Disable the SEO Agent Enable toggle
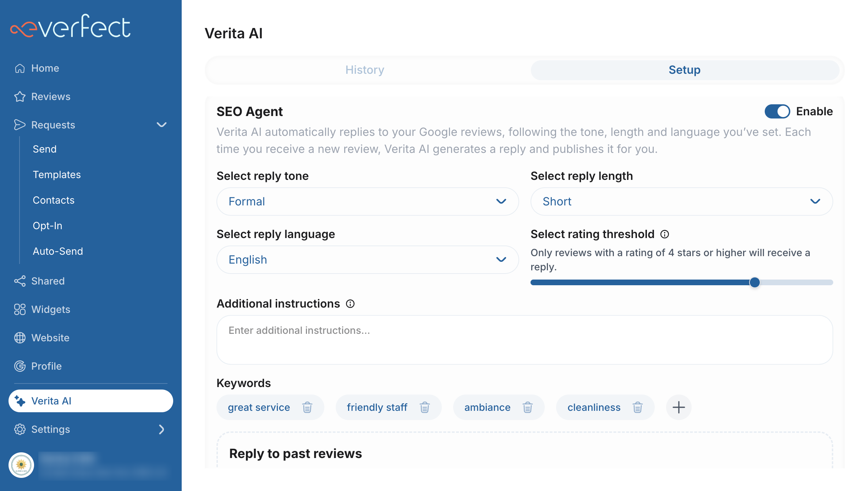Screen dimensions: 868x491 point(777,111)
